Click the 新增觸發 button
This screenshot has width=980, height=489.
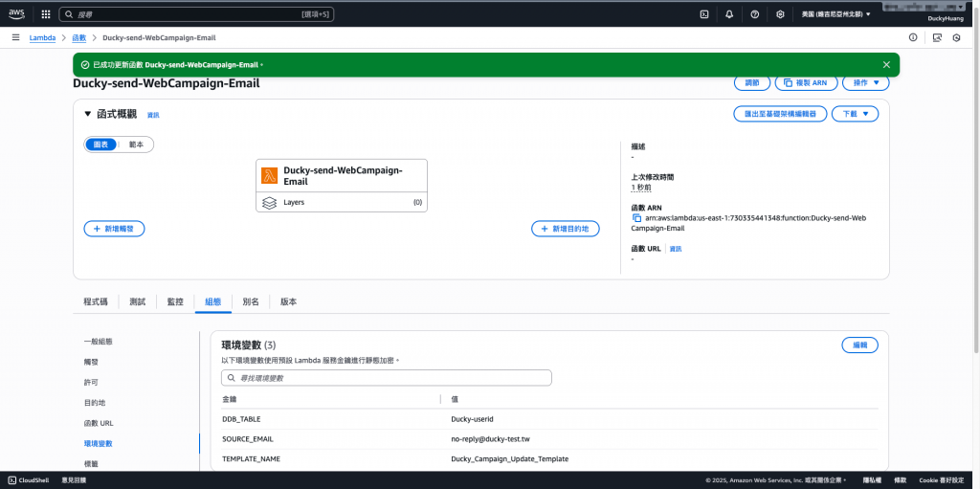[x=115, y=229]
